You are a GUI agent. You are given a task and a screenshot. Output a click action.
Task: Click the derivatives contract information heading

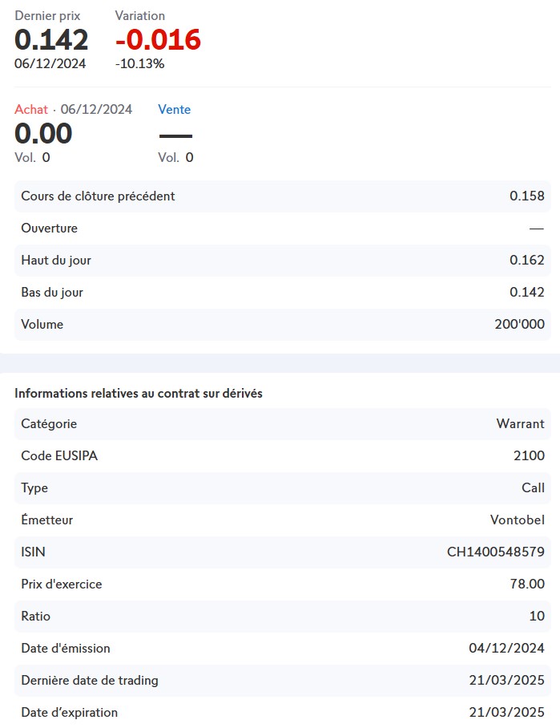click(139, 394)
